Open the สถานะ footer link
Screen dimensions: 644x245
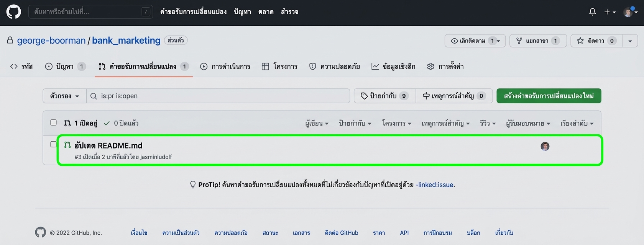[x=270, y=233]
